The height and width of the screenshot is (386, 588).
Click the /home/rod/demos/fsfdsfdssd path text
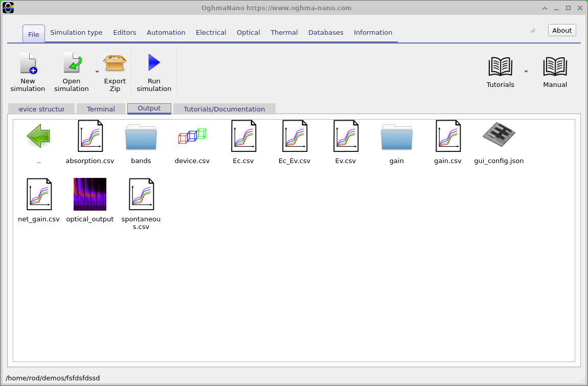53,378
